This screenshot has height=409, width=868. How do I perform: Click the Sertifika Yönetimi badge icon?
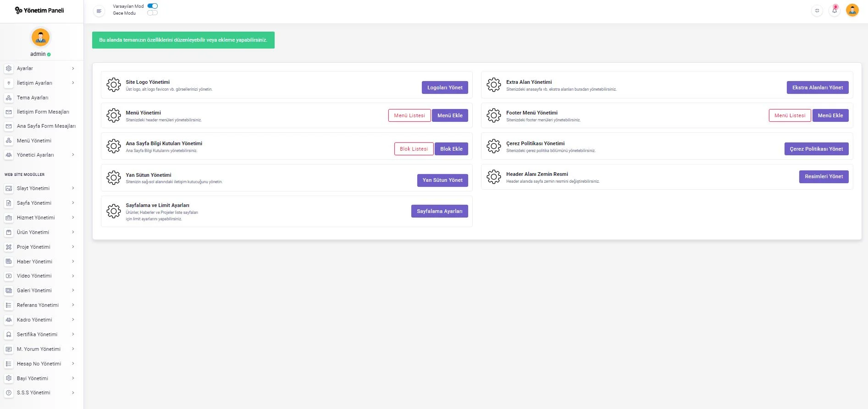[9, 334]
